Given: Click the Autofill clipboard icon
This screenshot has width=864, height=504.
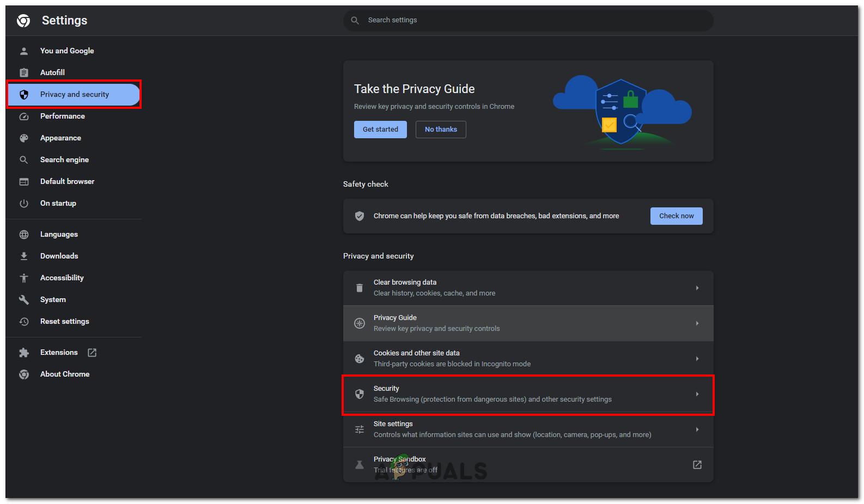Looking at the screenshot, I should pos(24,72).
